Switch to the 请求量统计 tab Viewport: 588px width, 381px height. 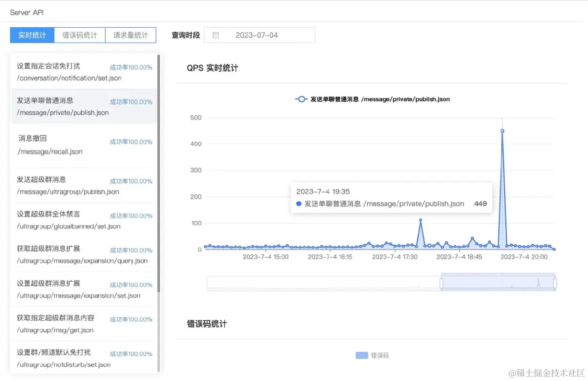pos(131,35)
